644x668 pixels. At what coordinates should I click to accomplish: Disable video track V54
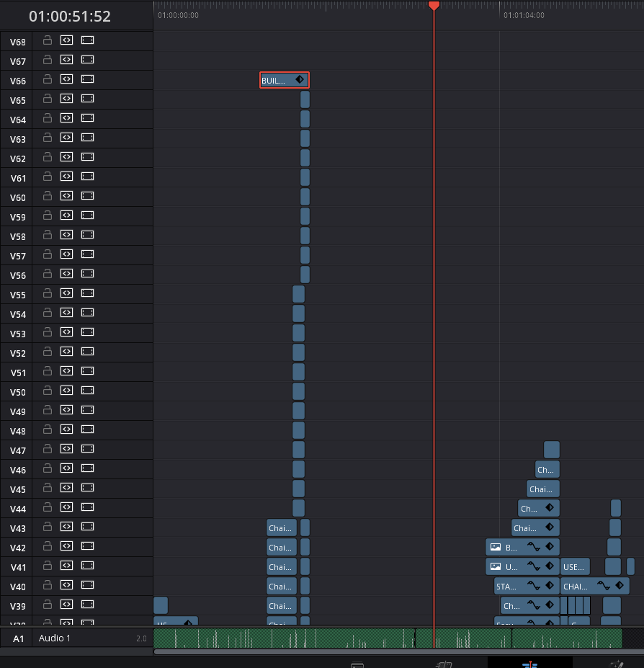(x=87, y=312)
